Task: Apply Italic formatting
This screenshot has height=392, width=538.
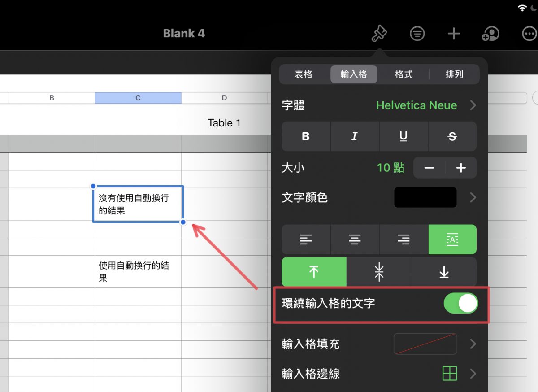Action: [355, 136]
